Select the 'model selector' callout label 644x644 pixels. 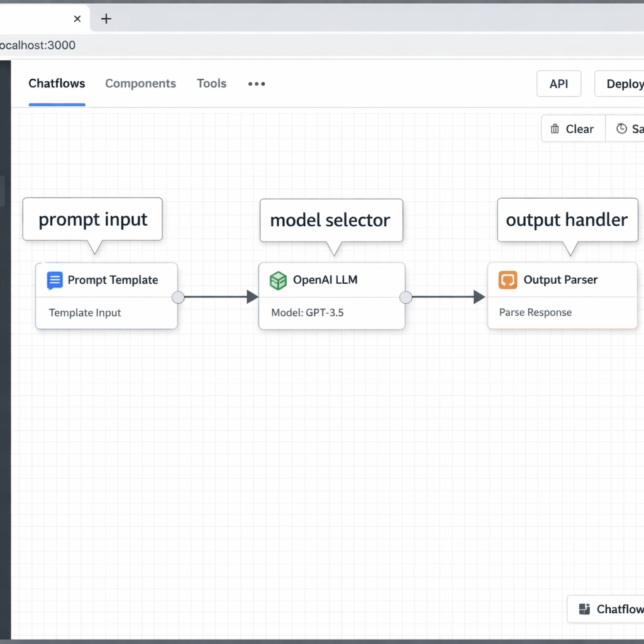[330, 220]
